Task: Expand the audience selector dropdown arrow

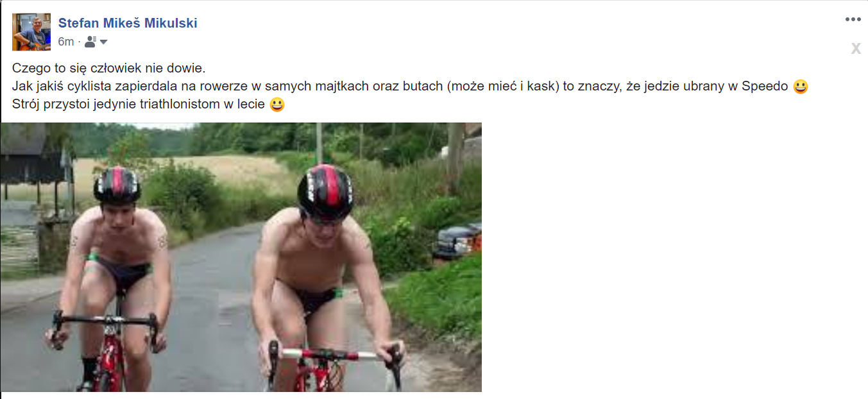Action: click(x=104, y=42)
